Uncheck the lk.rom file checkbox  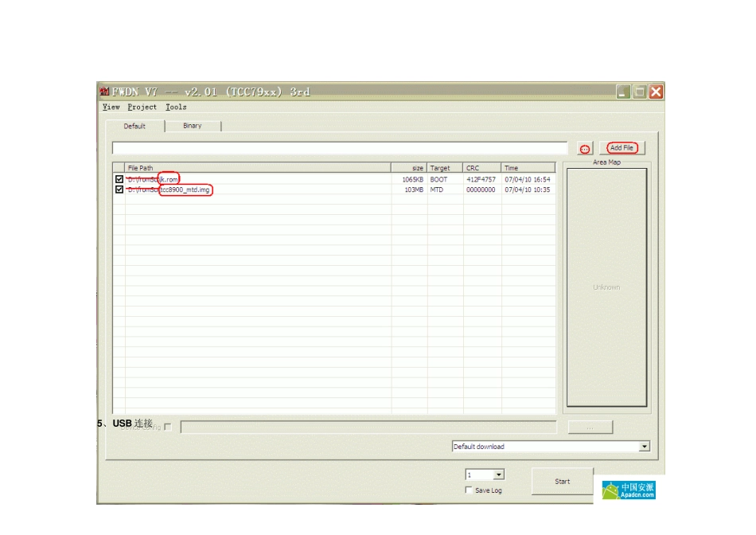pos(119,179)
